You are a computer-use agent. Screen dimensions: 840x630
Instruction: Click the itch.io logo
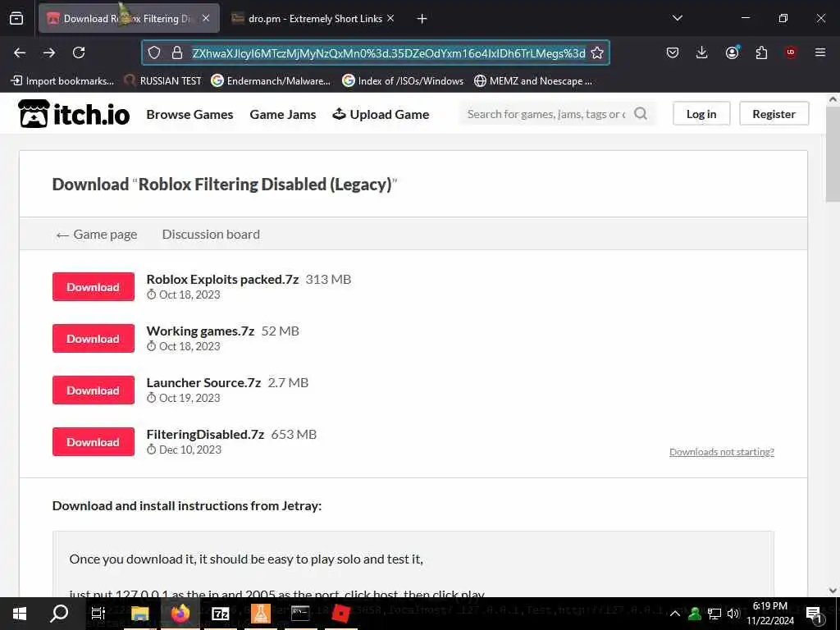74,113
